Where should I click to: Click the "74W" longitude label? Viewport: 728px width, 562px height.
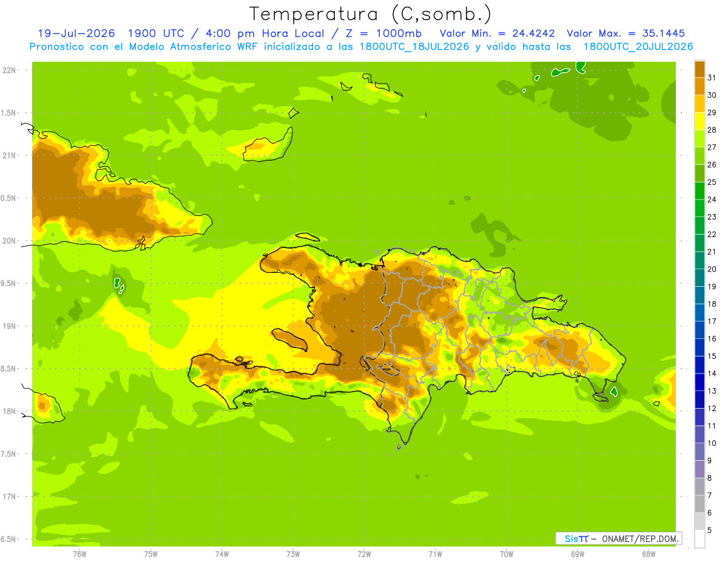[x=221, y=554]
